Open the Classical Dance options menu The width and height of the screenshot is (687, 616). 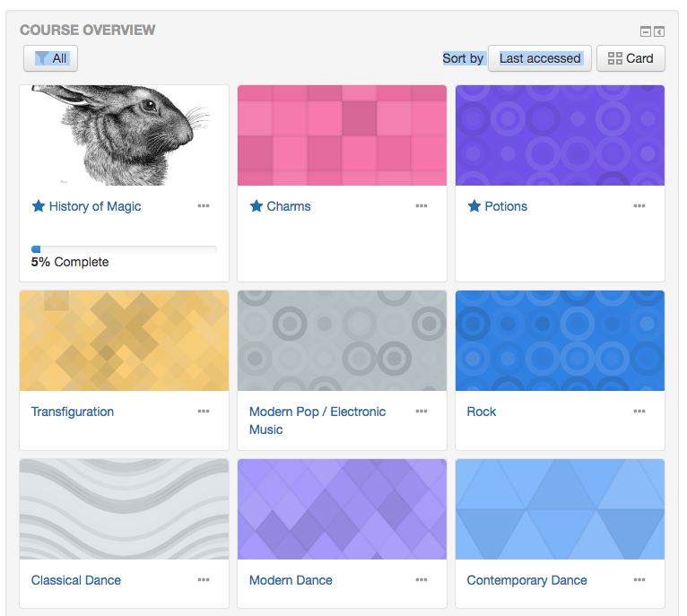click(204, 580)
